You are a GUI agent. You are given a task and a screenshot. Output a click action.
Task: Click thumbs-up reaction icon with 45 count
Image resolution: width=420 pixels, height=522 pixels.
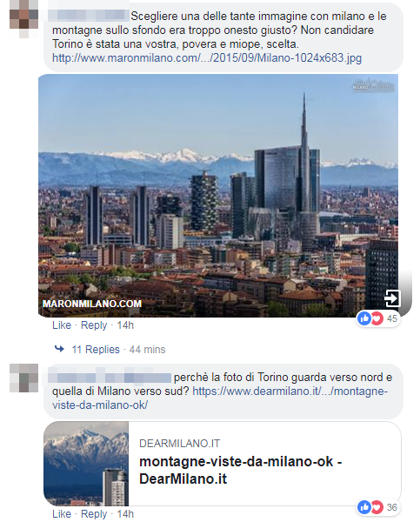364,318
